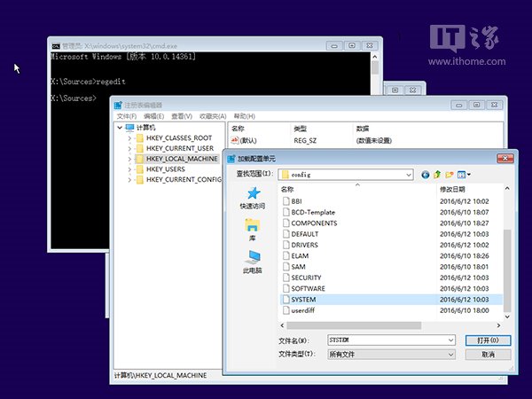Open the File (文件) menu in Registry Editor
This screenshot has height=399, width=532.
coord(126,116)
